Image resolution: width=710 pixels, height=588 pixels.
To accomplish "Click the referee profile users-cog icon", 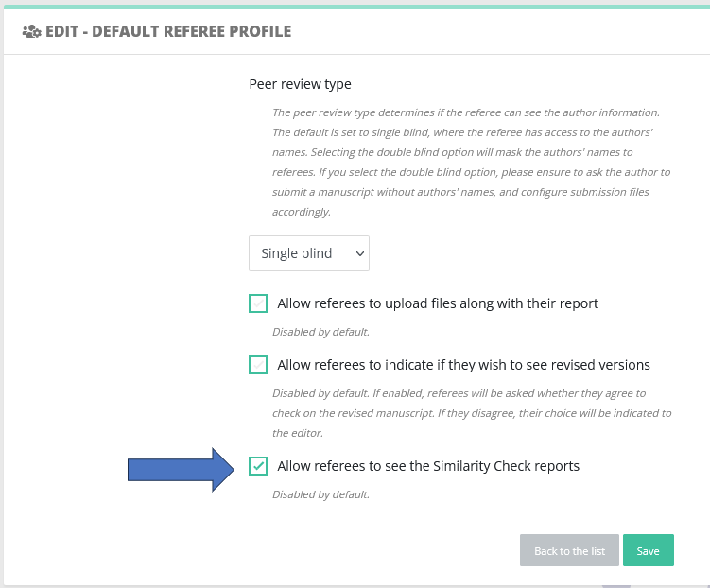I will click(x=32, y=32).
